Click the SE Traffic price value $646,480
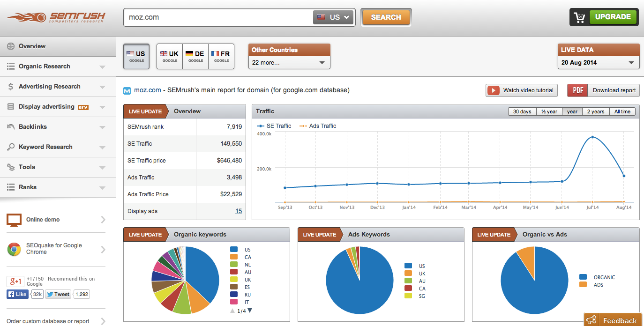Screen dimensions: 644x326 230,161
